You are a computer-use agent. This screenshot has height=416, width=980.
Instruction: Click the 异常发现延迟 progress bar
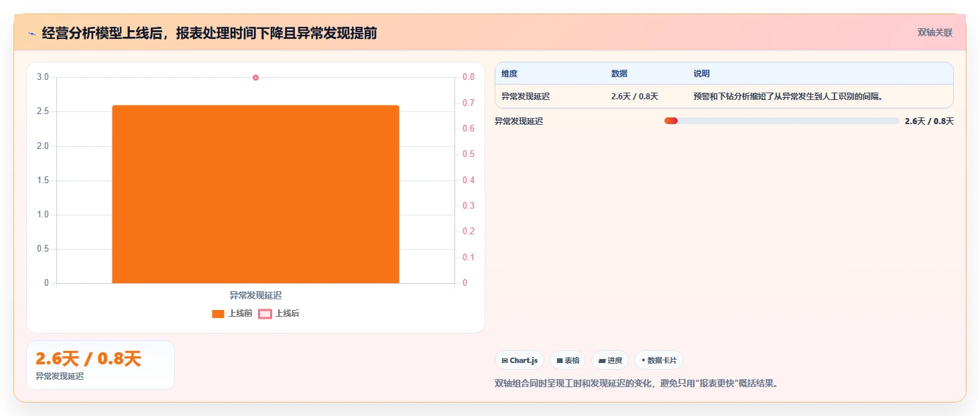point(782,121)
